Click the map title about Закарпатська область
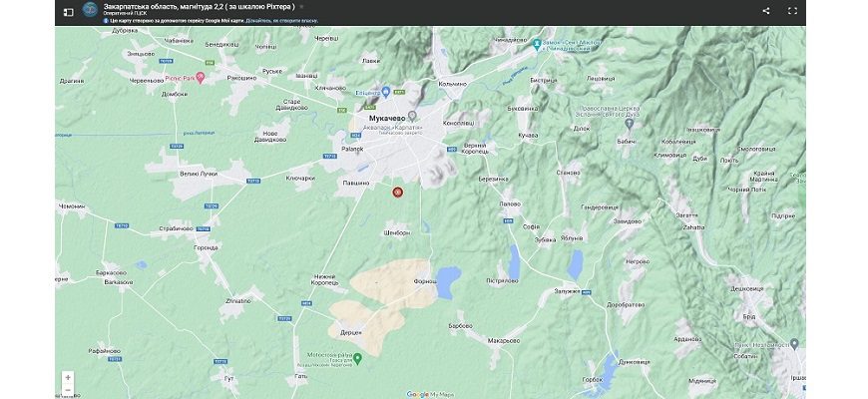This screenshot has height=399, width=868. (199, 7)
